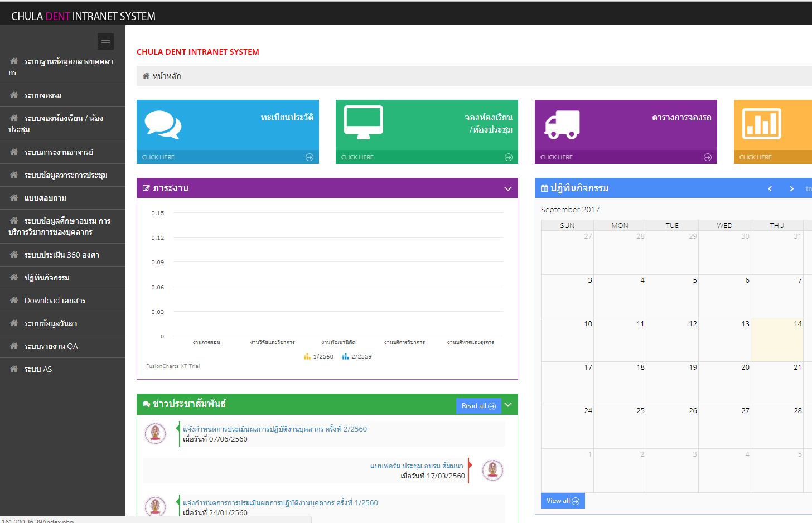812x523 pixels.
Task: Select September 14 highlighted calendar cell
Action: [776, 340]
